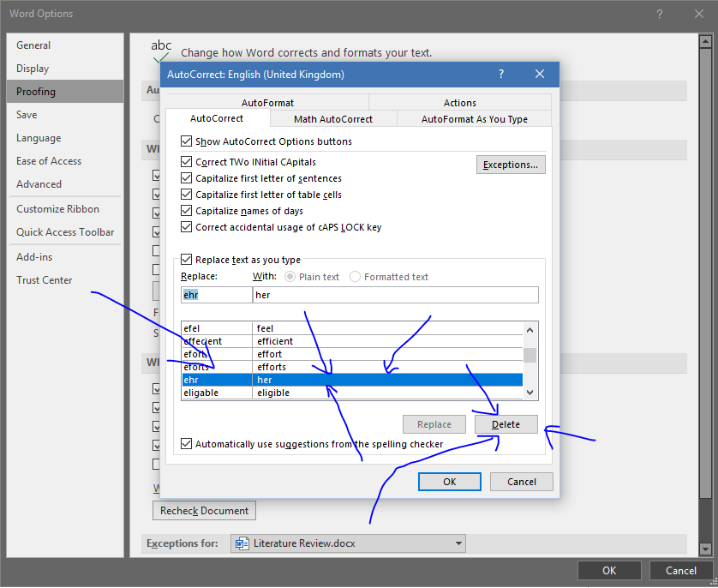Select the efel to feel list entry

(x=351, y=328)
